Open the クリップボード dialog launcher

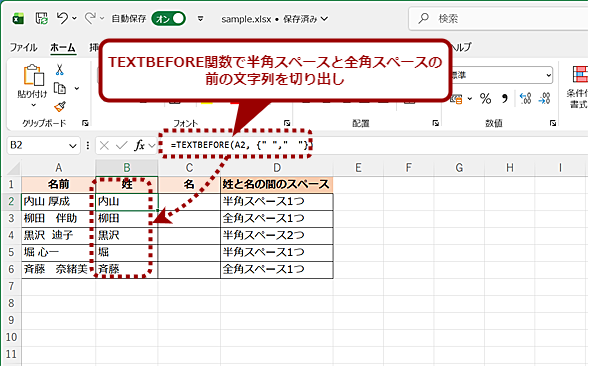(x=85, y=122)
